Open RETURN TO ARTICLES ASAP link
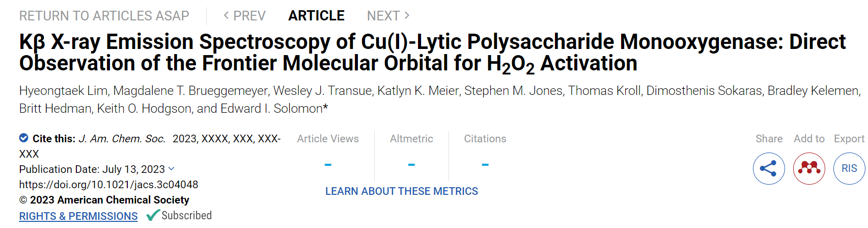This screenshot has height=228, width=868. [x=104, y=16]
